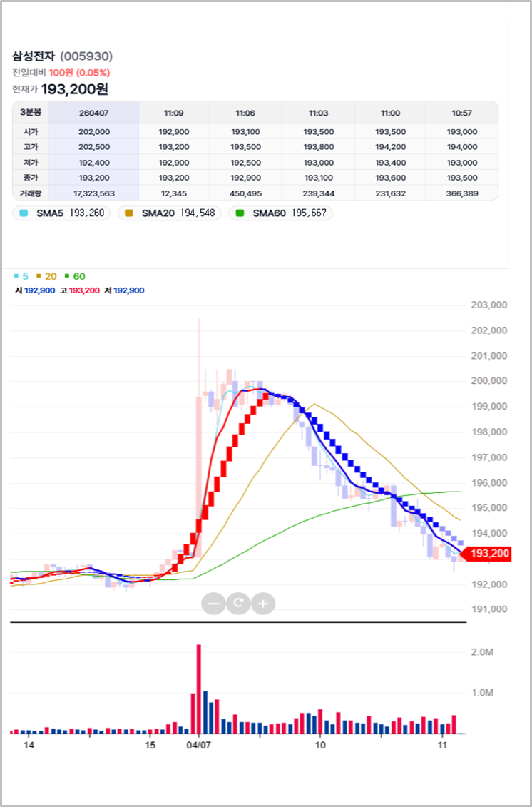This screenshot has height=807, width=532.
Task: Toggle the SMA20 indicator chip
Action: (170, 213)
